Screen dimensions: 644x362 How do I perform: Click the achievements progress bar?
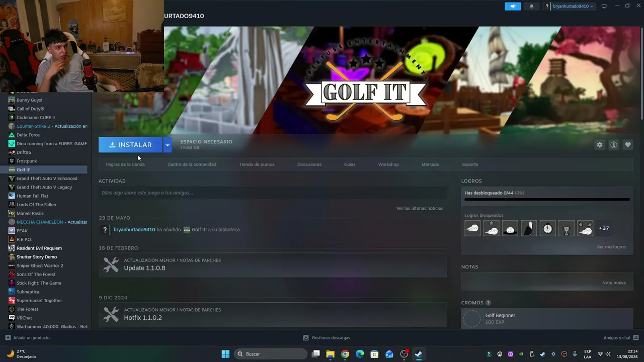547,200
